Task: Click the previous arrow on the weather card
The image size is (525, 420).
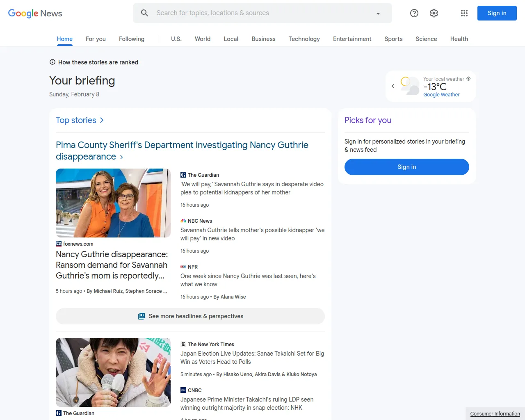Action: tap(393, 86)
